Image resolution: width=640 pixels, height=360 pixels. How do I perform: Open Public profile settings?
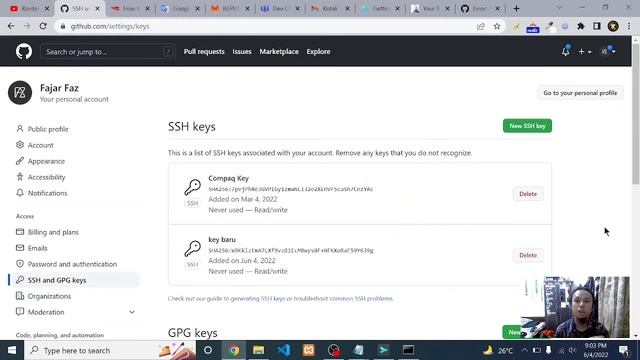[x=48, y=129]
